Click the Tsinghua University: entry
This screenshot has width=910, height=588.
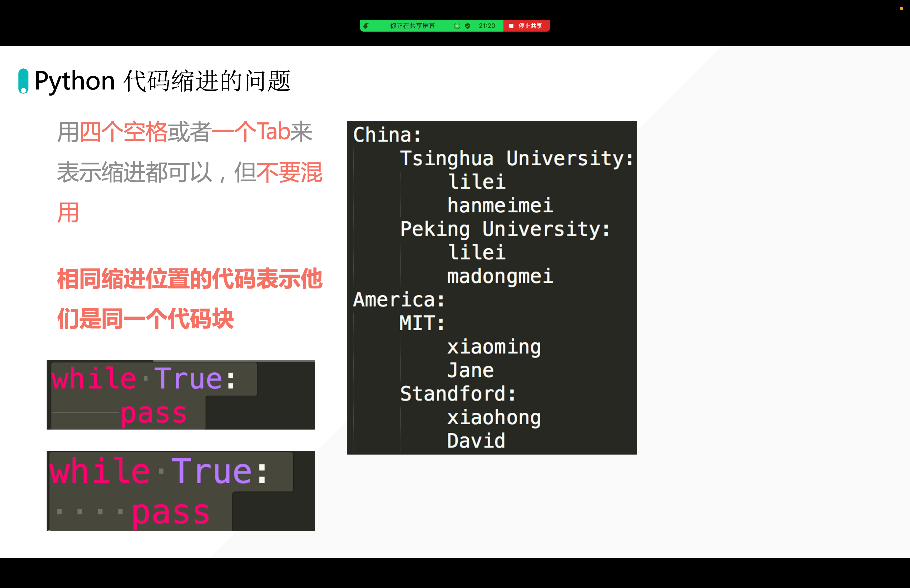point(516,158)
